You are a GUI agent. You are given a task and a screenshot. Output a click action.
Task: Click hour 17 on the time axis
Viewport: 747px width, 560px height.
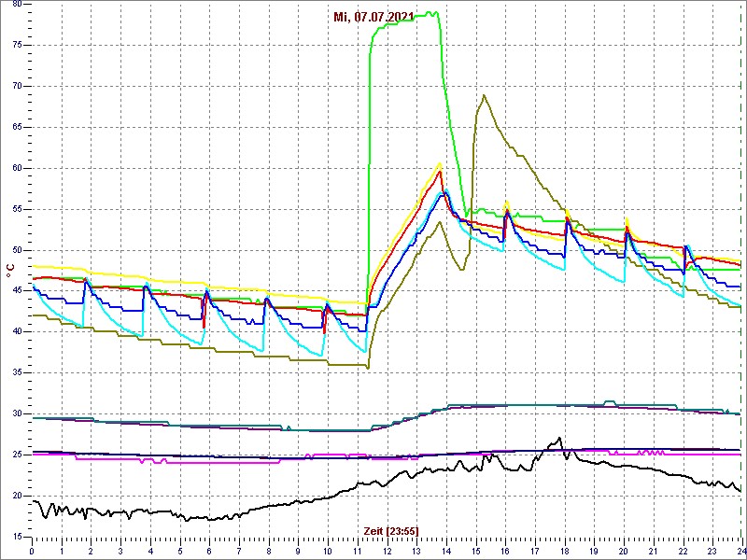pos(534,551)
